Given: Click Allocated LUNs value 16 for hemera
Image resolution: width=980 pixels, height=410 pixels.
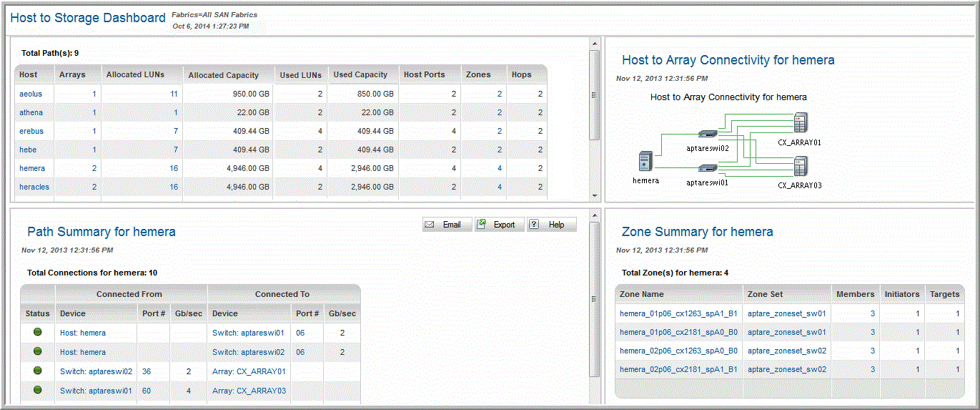Looking at the screenshot, I should (174, 168).
